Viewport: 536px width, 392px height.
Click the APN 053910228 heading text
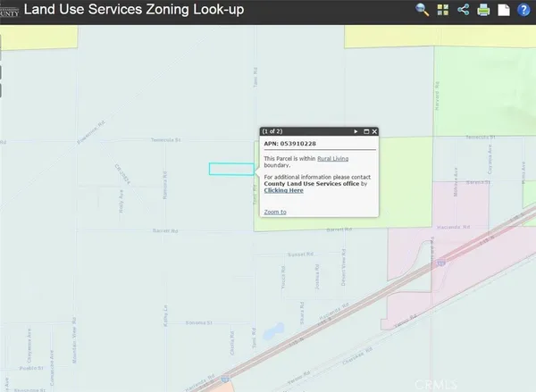tap(292, 143)
